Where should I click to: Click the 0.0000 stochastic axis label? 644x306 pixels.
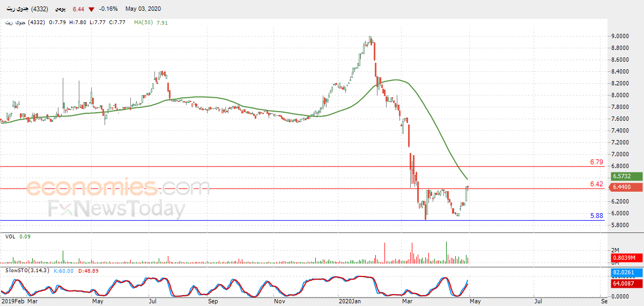[x=620, y=296]
